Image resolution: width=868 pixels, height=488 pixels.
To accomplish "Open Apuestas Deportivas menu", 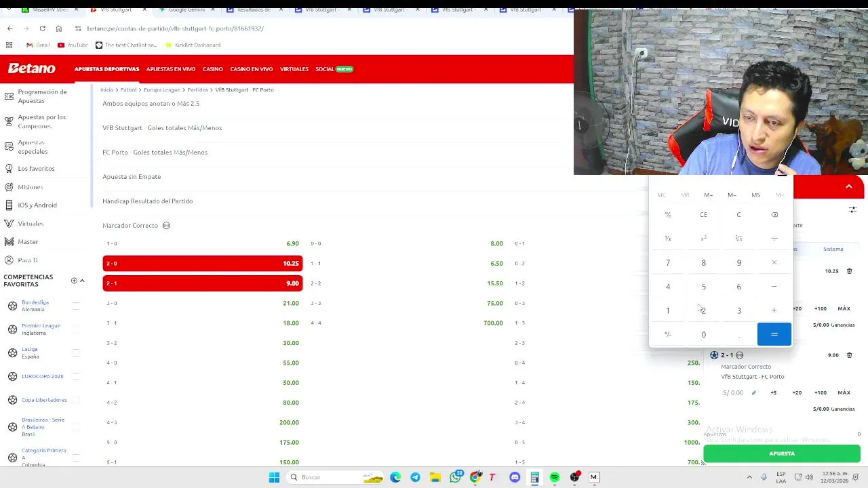I will [x=106, y=69].
